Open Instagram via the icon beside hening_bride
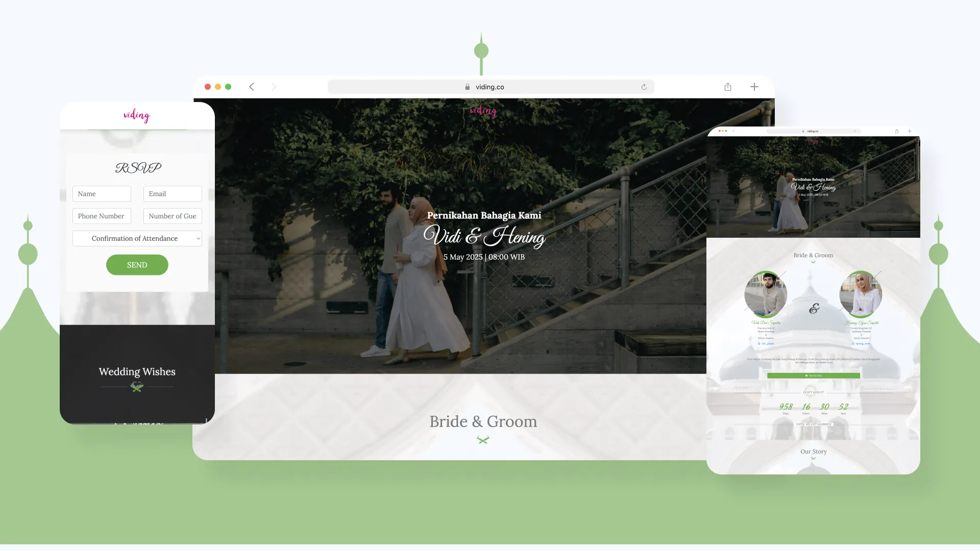 click(853, 344)
